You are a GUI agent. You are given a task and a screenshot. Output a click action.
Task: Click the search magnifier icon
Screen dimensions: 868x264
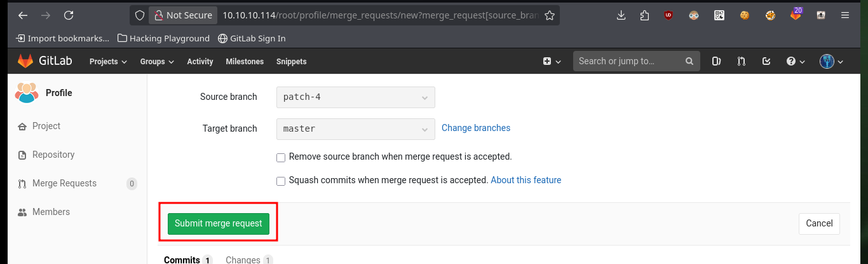689,62
